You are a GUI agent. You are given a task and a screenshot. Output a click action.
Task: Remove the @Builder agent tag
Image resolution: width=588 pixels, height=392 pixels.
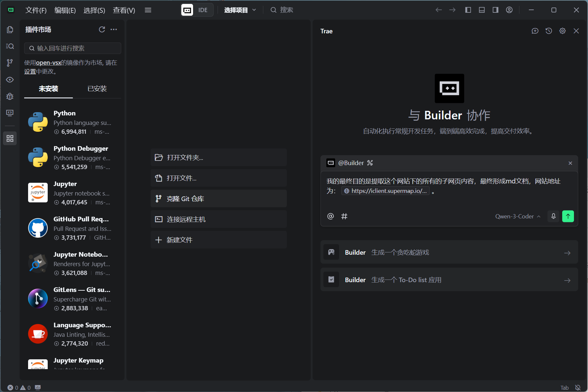(x=570, y=163)
